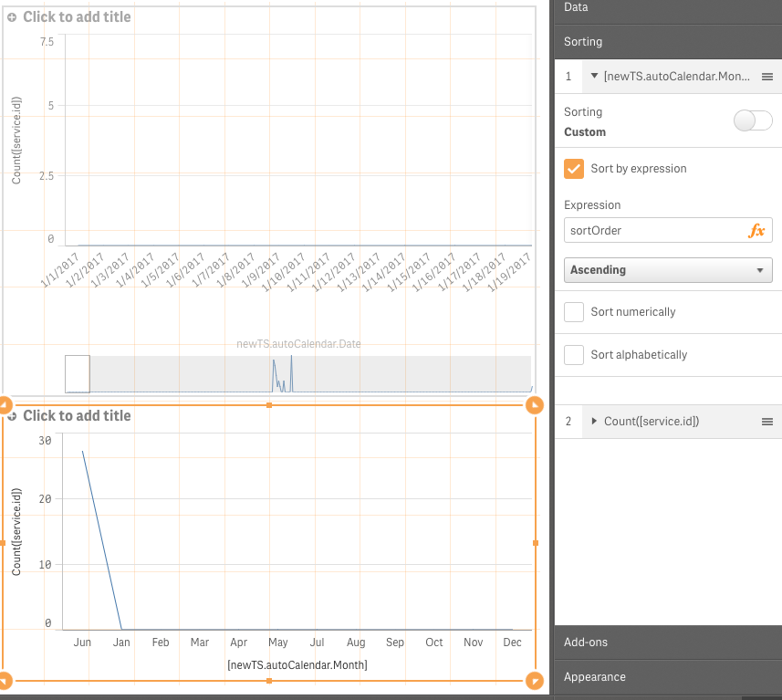Open the Appearance section
Screen dimensions: 782x700
[x=668, y=677]
